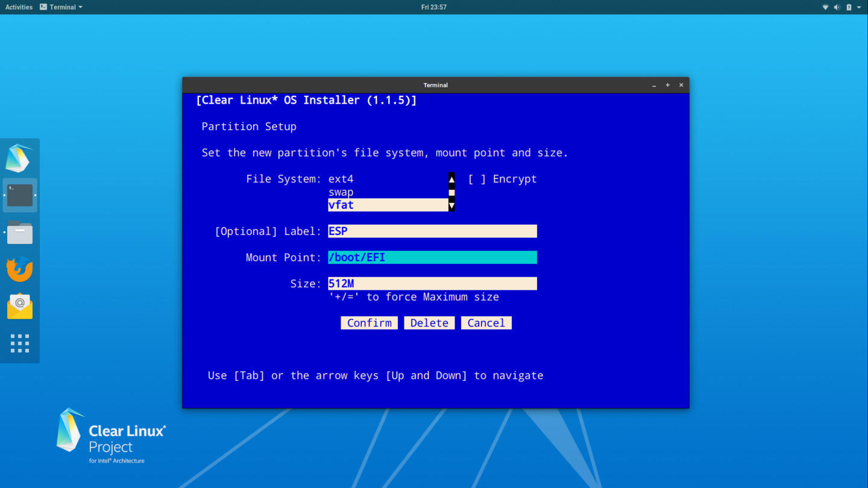Select vfat in the File System list

[x=388, y=205]
